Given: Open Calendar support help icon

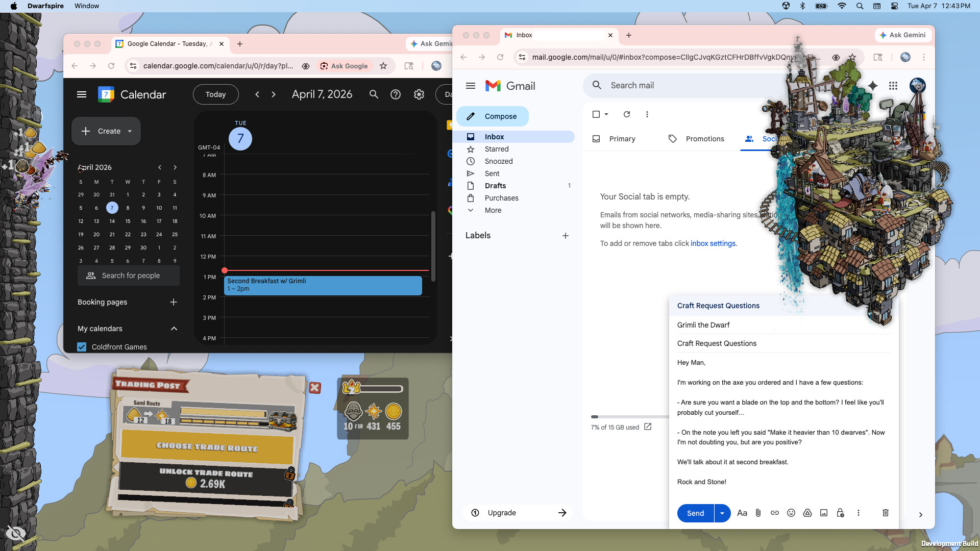Looking at the screenshot, I should (x=395, y=94).
